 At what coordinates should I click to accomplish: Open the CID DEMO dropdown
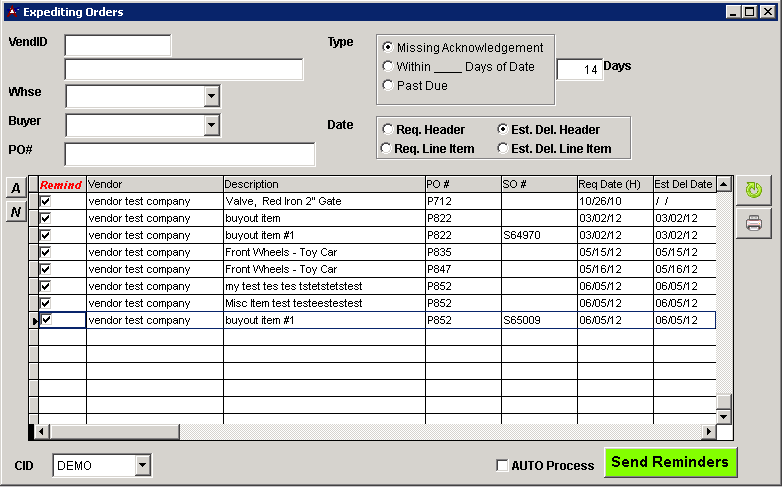[x=142, y=465]
